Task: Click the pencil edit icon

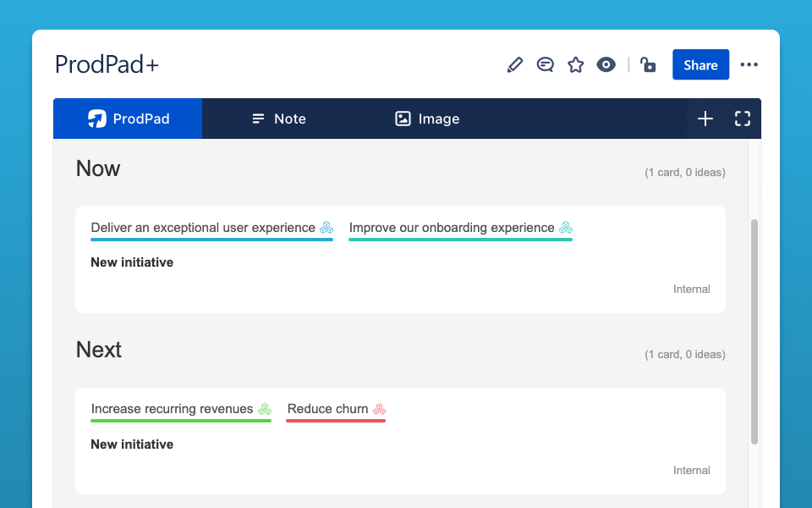Action: click(515, 65)
